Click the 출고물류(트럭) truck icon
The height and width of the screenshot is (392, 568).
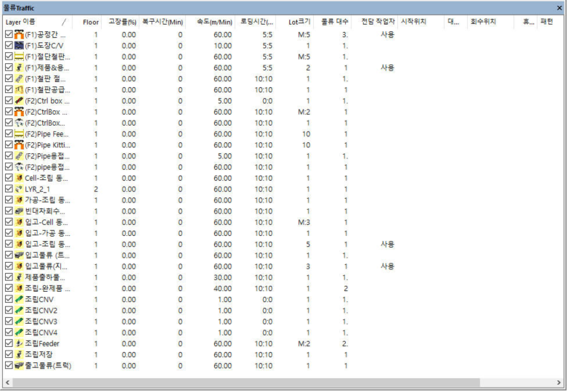(x=19, y=365)
